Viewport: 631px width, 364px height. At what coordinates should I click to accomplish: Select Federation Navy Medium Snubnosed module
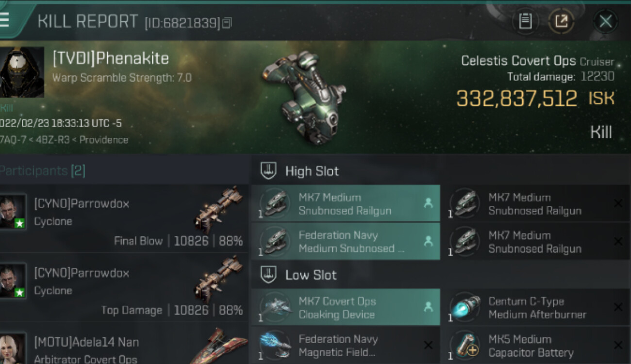click(346, 242)
